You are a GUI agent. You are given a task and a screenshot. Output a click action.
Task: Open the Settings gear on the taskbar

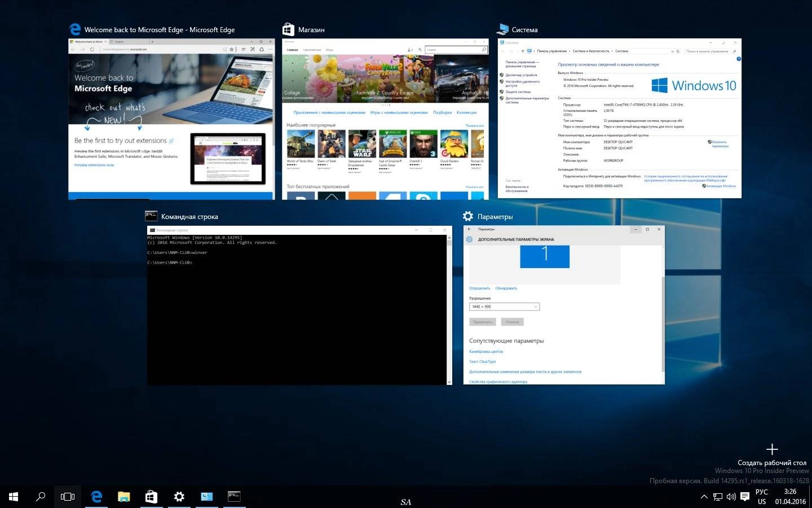point(179,497)
